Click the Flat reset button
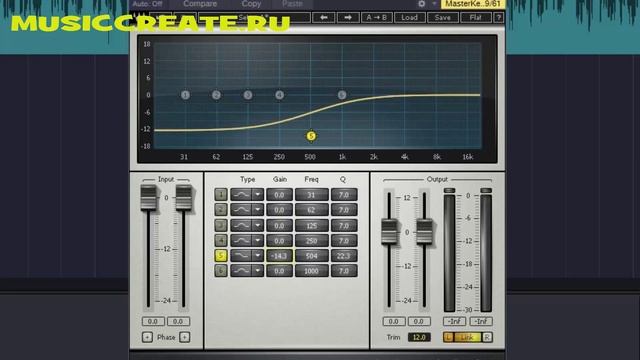This screenshot has width=640, height=360. (x=476, y=18)
